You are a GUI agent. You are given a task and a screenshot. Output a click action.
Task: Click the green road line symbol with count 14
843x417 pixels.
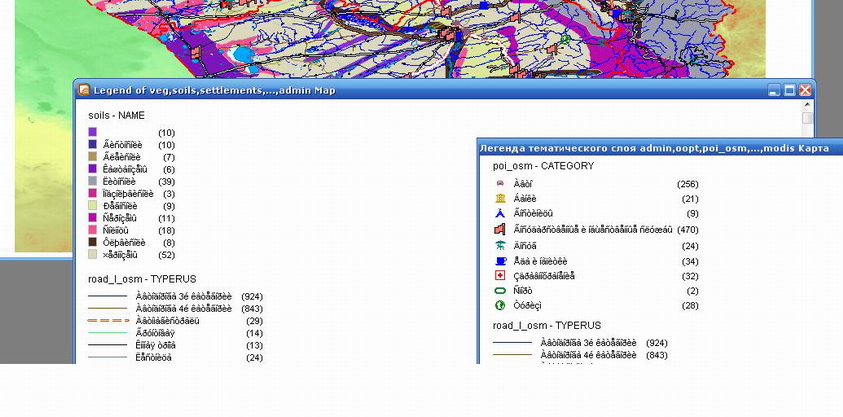[107, 333]
